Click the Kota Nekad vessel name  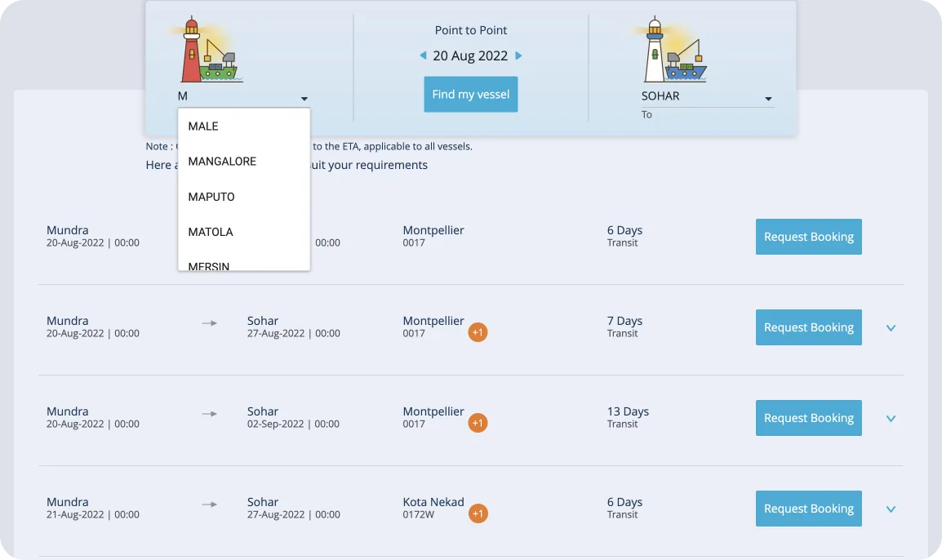tap(433, 502)
